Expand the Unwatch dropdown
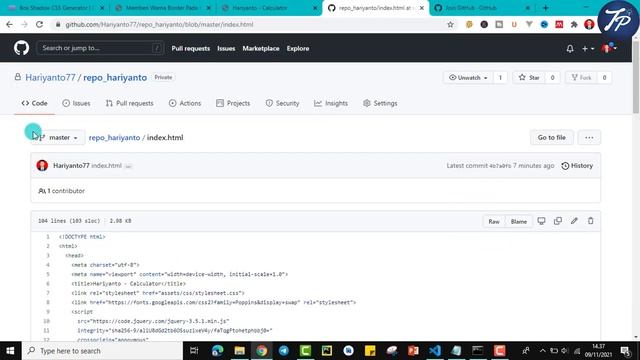The width and height of the screenshot is (640, 360). tap(468, 78)
